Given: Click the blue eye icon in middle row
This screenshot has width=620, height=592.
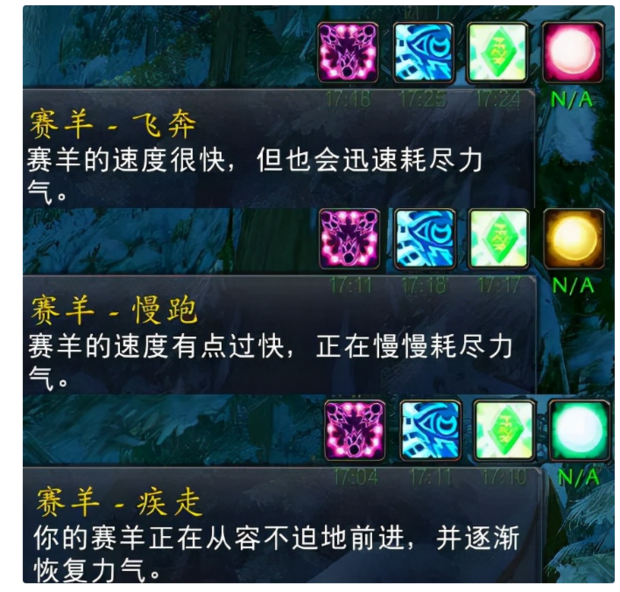Looking at the screenshot, I should click(x=425, y=239).
